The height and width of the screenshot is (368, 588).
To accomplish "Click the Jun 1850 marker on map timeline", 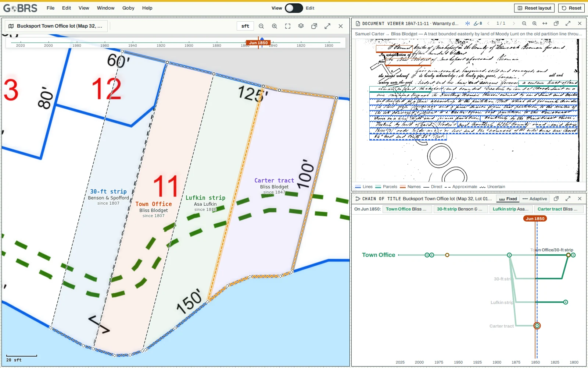I will 258,43.
